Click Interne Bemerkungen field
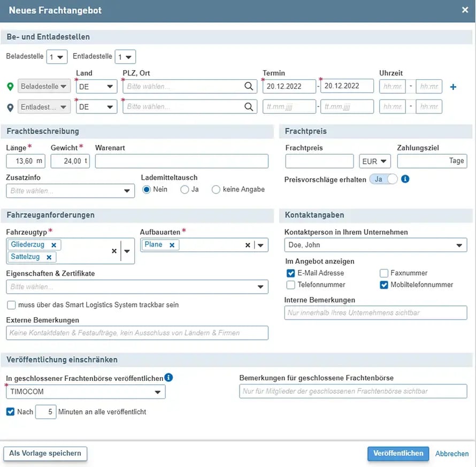Image resolution: width=476 pixels, height=467 pixels. pos(375,313)
